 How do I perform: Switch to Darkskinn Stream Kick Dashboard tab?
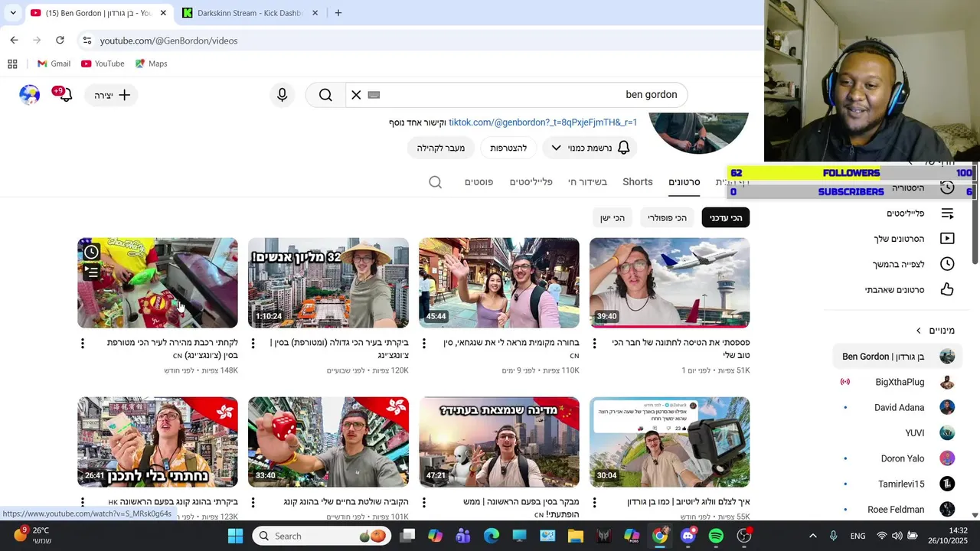click(249, 13)
